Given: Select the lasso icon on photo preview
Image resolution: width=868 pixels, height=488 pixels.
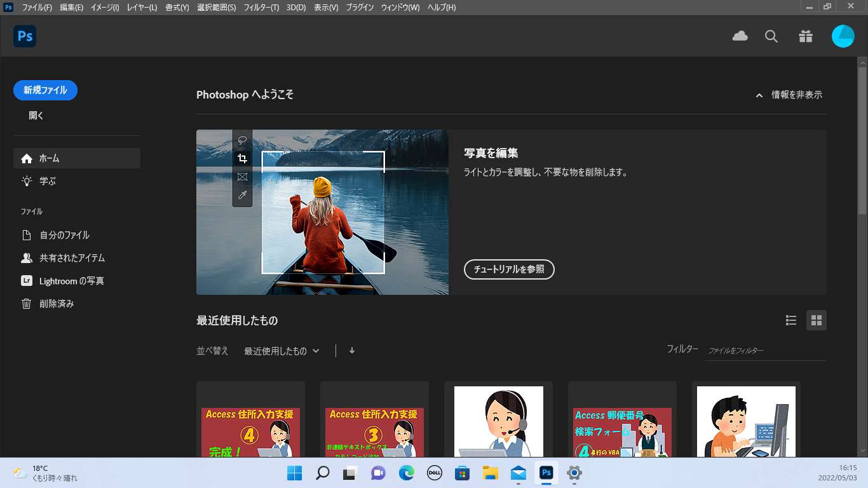Looking at the screenshot, I should click(242, 140).
